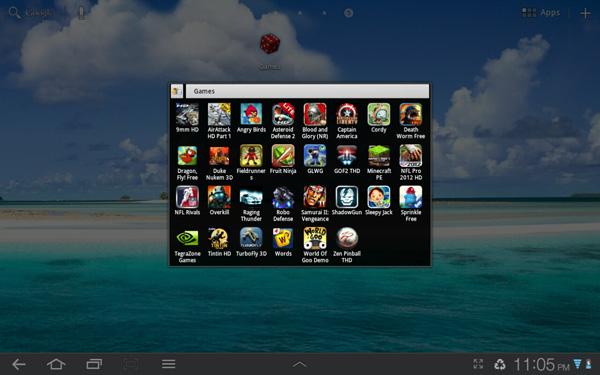Screen dimensions: 600x375
Task: Open Duke Nukem 3D
Action: [x=219, y=162]
